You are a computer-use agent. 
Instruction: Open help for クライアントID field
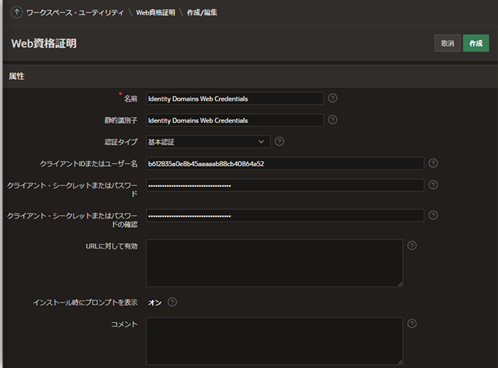433,163
